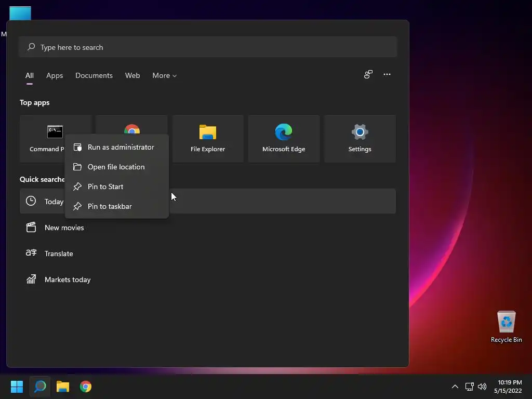Launch Microsoft Edge from Top apps
This screenshot has width=532, height=399.
[x=284, y=138]
